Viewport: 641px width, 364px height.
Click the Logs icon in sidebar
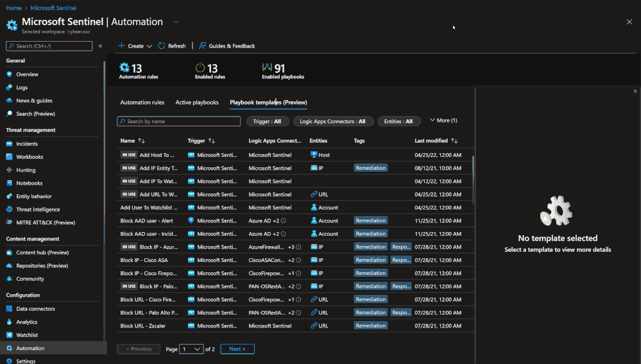pos(10,87)
